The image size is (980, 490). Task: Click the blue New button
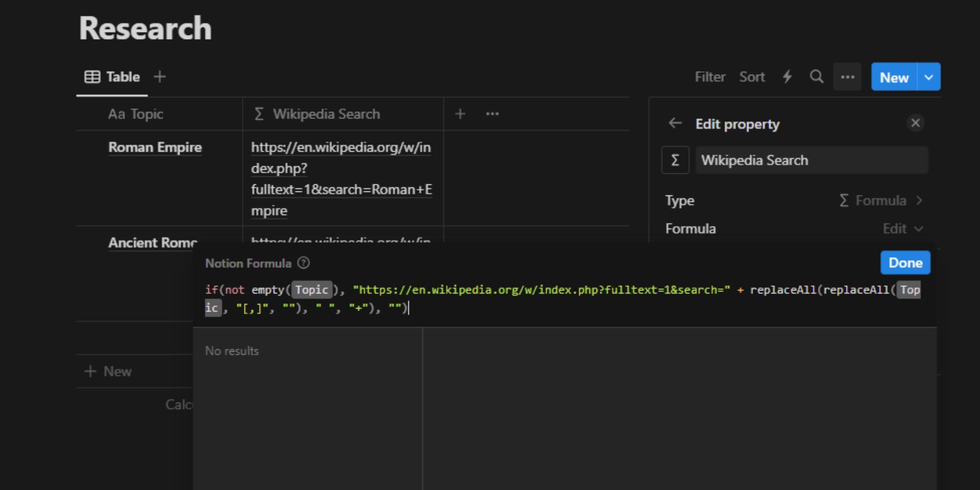pyautogui.click(x=894, y=77)
